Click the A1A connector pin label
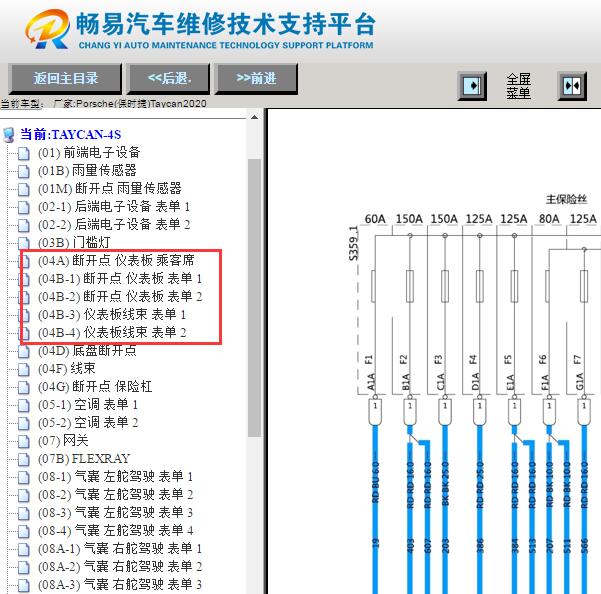 (x=371, y=382)
